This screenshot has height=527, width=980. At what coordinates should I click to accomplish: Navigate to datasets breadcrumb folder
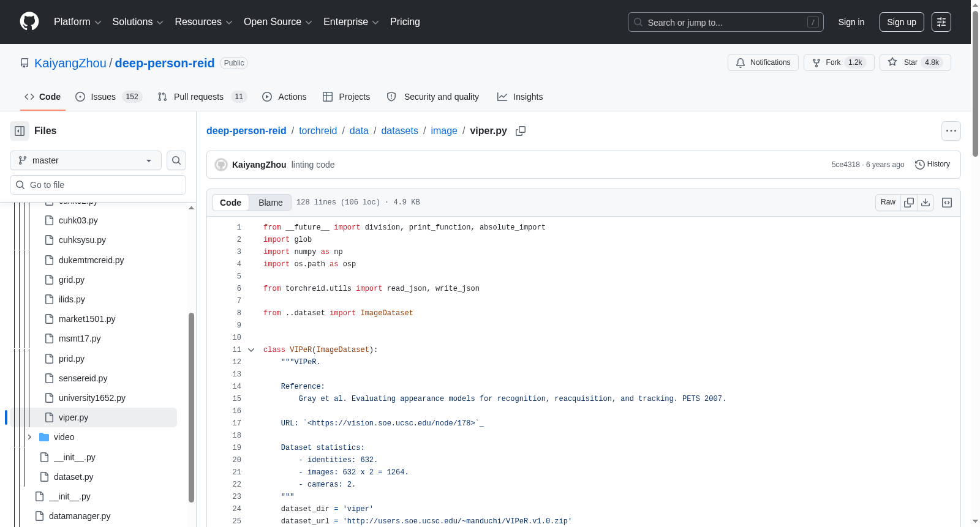(x=399, y=131)
